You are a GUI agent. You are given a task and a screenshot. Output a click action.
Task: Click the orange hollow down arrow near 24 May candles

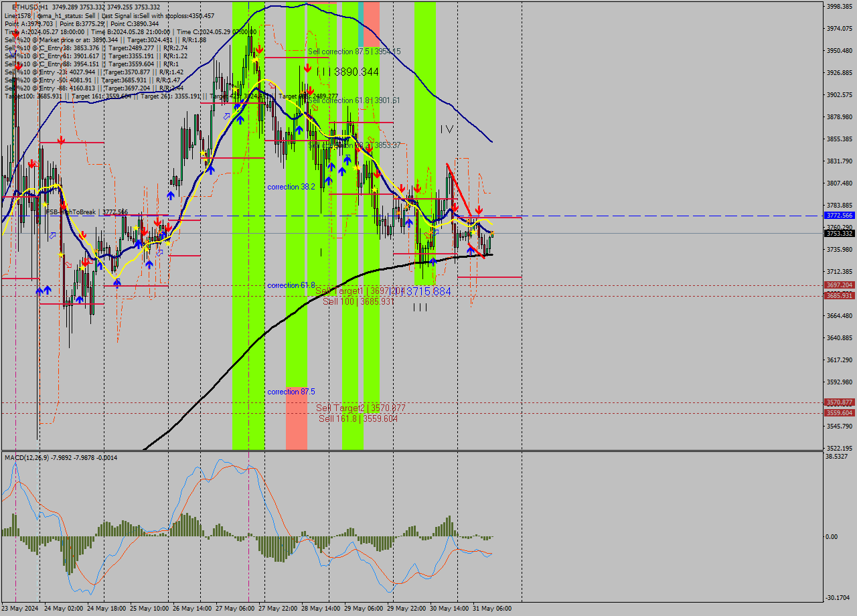pos(68,264)
